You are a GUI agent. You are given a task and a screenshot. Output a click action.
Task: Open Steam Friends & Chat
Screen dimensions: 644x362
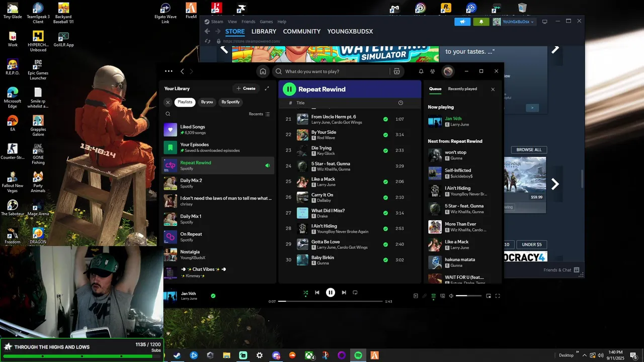[x=561, y=270]
